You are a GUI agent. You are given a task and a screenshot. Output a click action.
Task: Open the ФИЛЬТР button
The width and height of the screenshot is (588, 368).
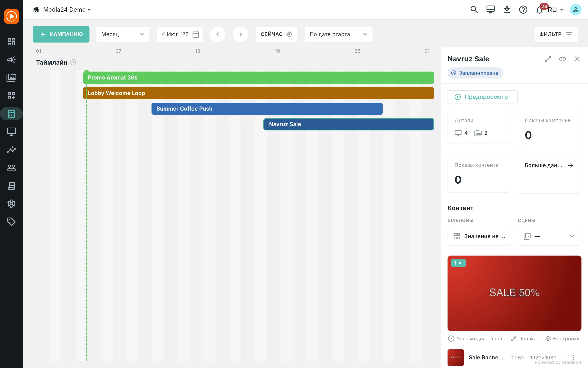click(556, 34)
